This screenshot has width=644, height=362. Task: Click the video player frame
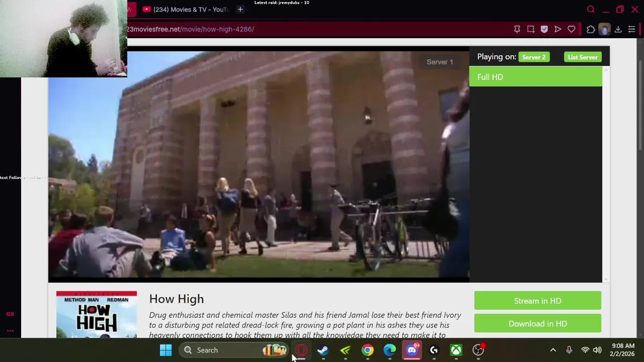[259, 164]
